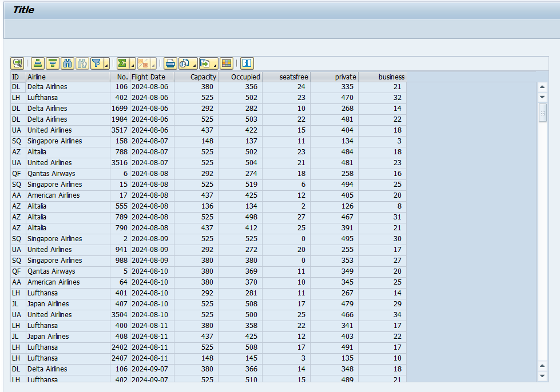Viewport: 560px width, 392px height.
Task: Open the layout selection grid icon
Action: pos(227,63)
